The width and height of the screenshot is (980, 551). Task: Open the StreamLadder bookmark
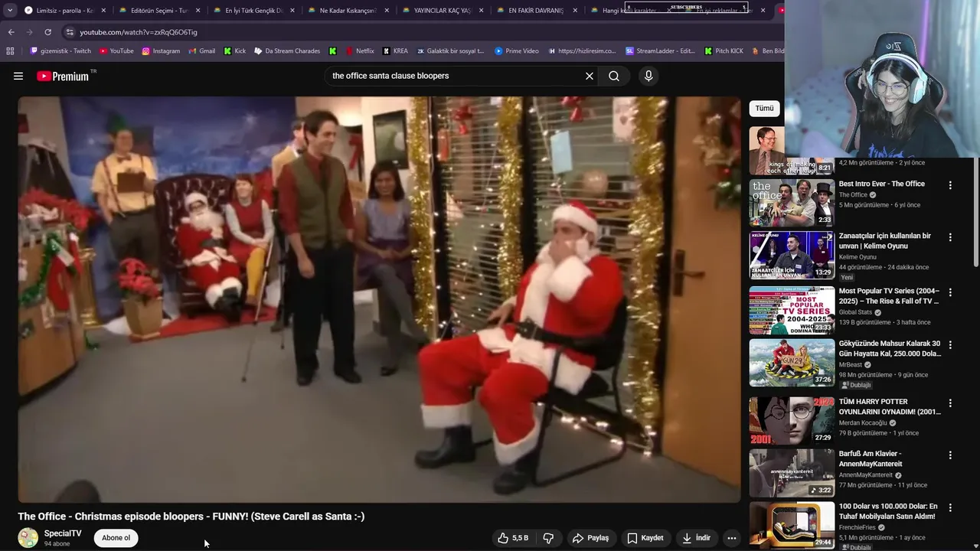pyautogui.click(x=660, y=51)
